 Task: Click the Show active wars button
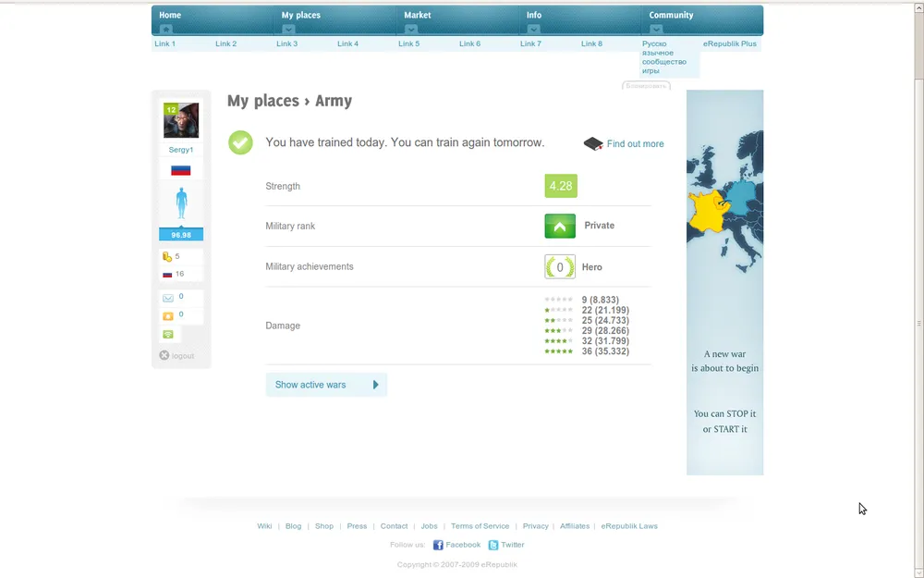[x=326, y=385]
